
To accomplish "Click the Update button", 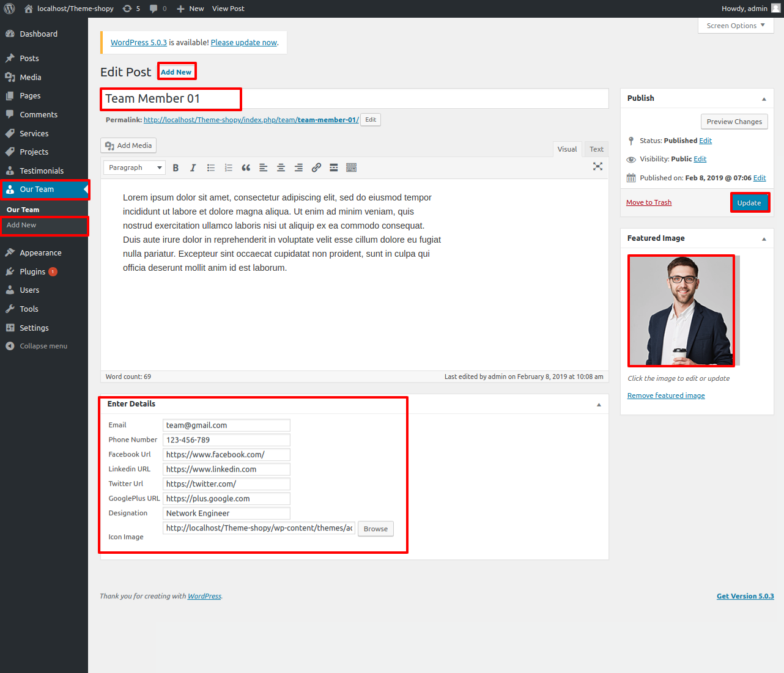I will (x=749, y=202).
